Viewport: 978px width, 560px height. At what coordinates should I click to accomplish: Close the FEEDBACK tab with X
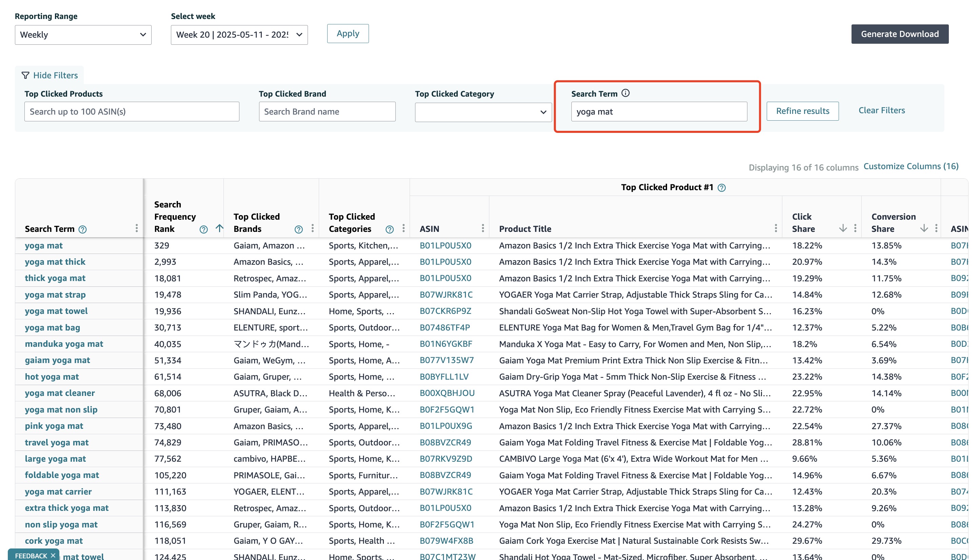53,555
